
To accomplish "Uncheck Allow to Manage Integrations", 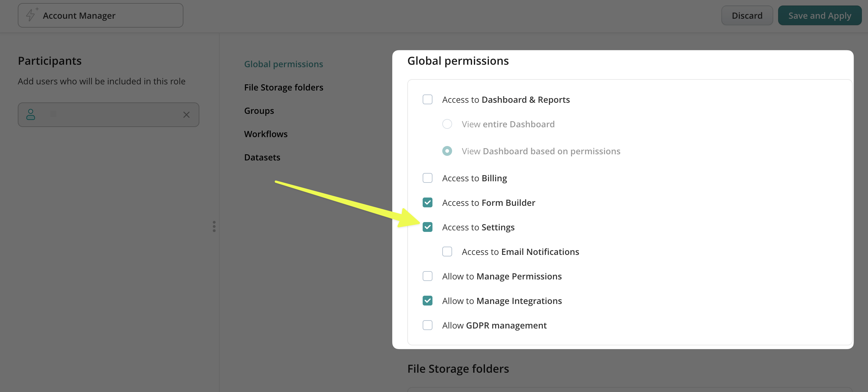I will tap(427, 301).
